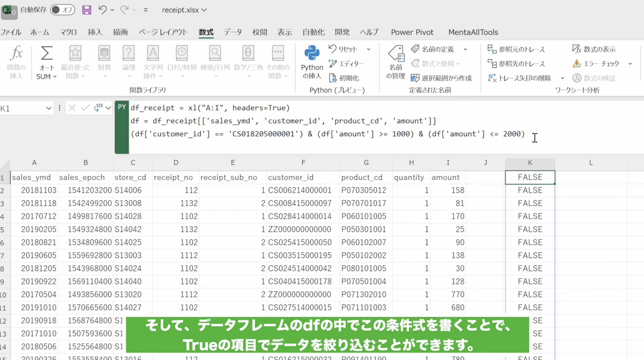644x360 pixels.
Task: Click the 関数の挿入 fx icon
Action: [16, 53]
